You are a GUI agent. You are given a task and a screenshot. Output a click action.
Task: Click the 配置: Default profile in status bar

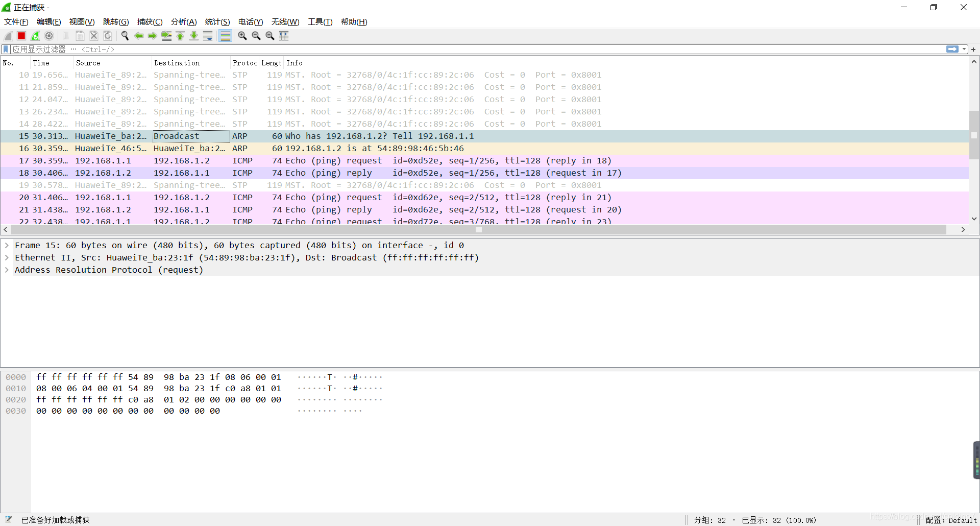pos(951,520)
